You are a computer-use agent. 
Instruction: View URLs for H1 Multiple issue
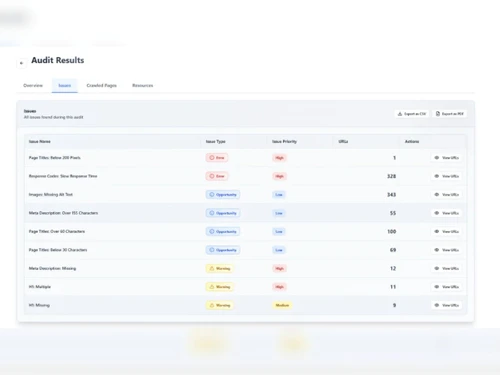point(447,287)
